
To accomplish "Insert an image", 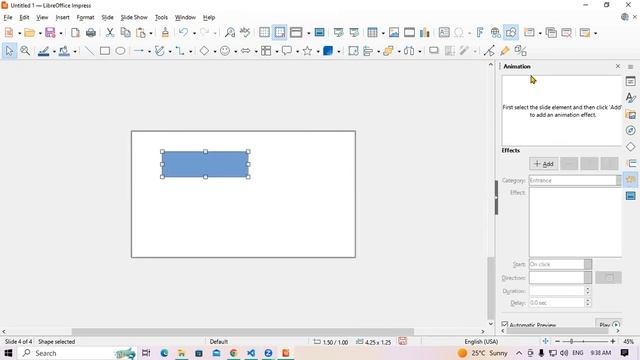I will [x=394, y=33].
